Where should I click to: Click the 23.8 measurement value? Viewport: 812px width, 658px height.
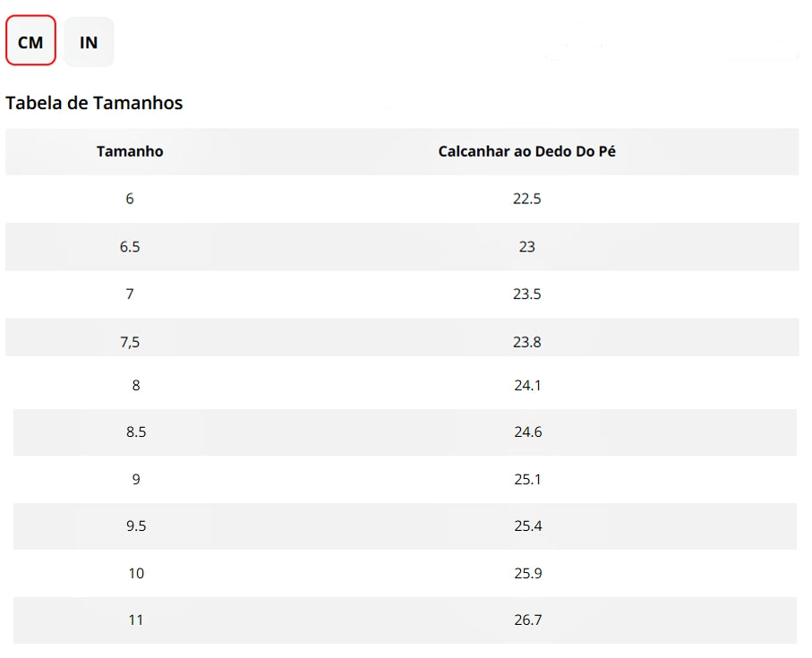coord(526,342)
